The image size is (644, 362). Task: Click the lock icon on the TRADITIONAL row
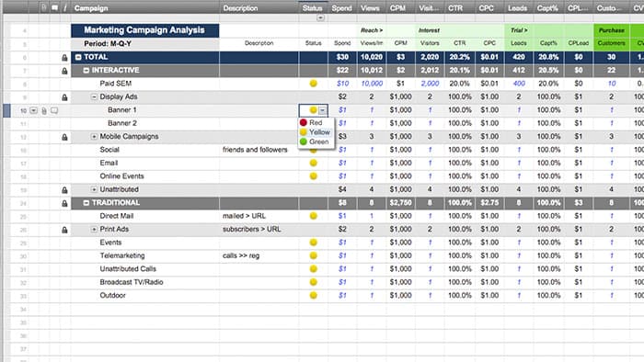(x=64, y=203)
